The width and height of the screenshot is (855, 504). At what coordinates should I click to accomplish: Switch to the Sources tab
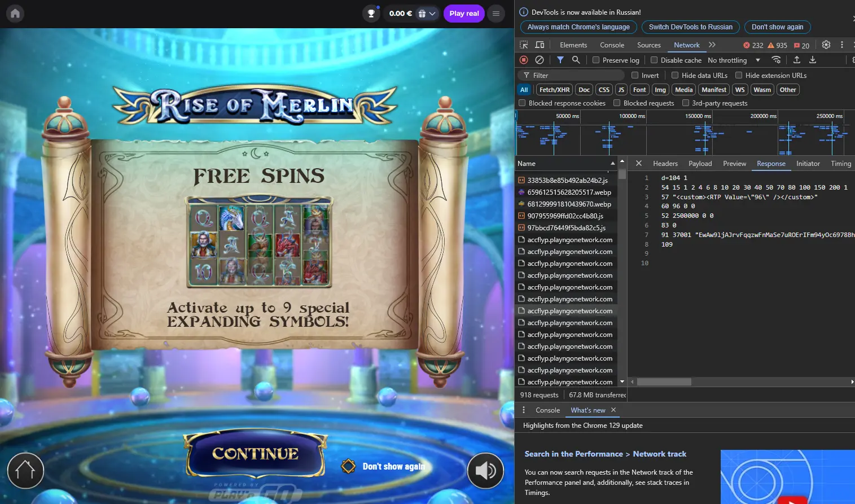648,45
